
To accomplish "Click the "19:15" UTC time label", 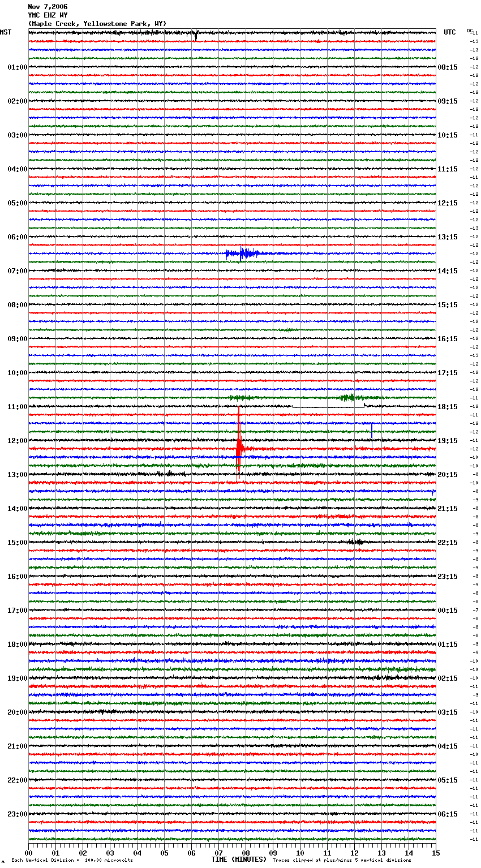I will 448,441.
